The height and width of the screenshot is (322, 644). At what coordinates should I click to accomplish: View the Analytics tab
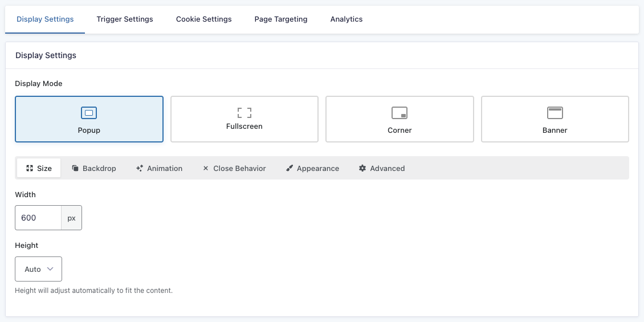[347, 19]
